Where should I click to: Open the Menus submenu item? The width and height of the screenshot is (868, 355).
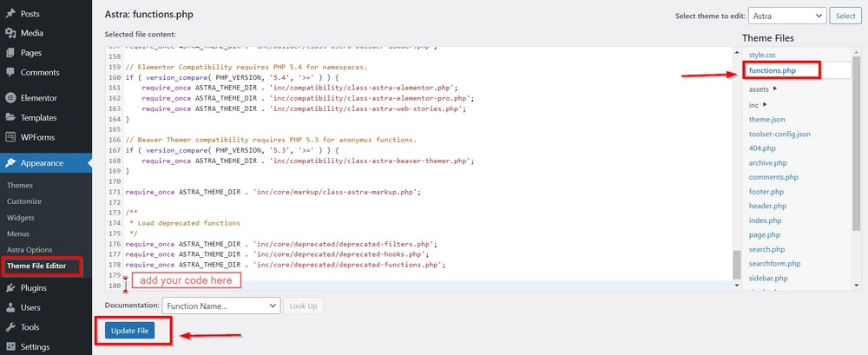pyautogui.click(x=18, y=233)
